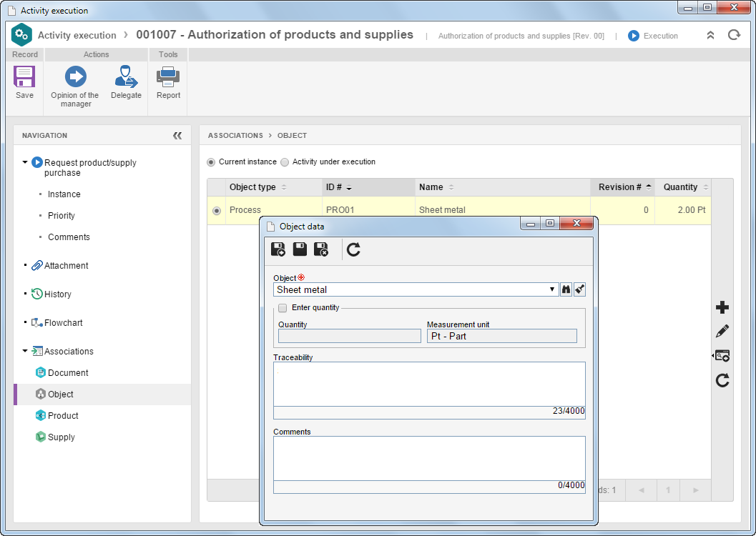Go to next page of records
The height and width of the screenshot is (536, 756).
click(x=695, y=490)
